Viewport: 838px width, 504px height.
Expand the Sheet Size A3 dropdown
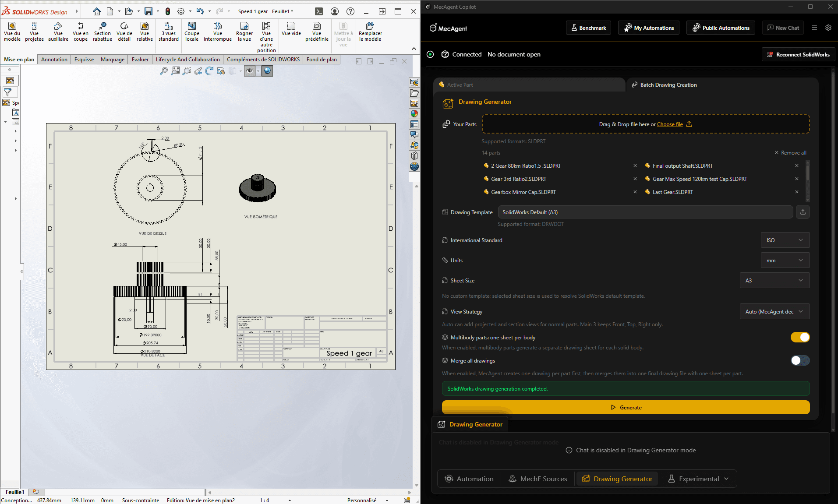click(x=774, y=280)
